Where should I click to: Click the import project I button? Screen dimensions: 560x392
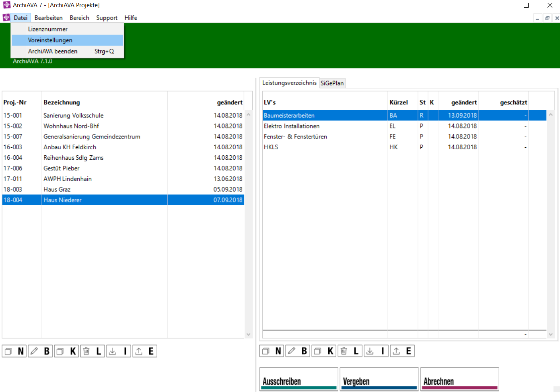coord(119,351)
